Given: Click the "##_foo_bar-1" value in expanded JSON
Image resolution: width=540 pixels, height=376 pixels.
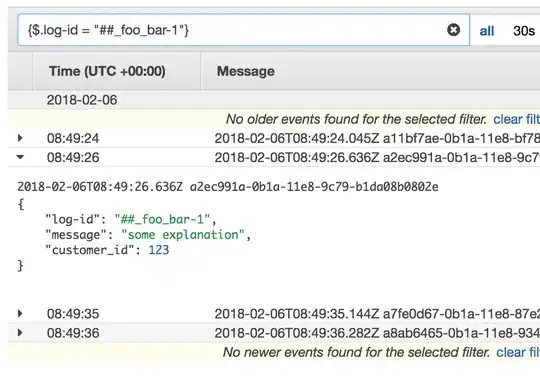Looking at the screenshot, I should 162,219.
